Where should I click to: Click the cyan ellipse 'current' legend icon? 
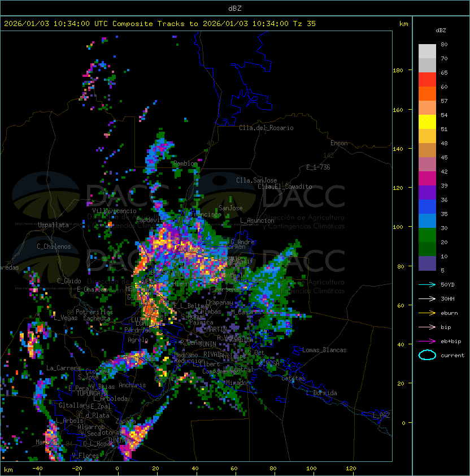point(427,355)
